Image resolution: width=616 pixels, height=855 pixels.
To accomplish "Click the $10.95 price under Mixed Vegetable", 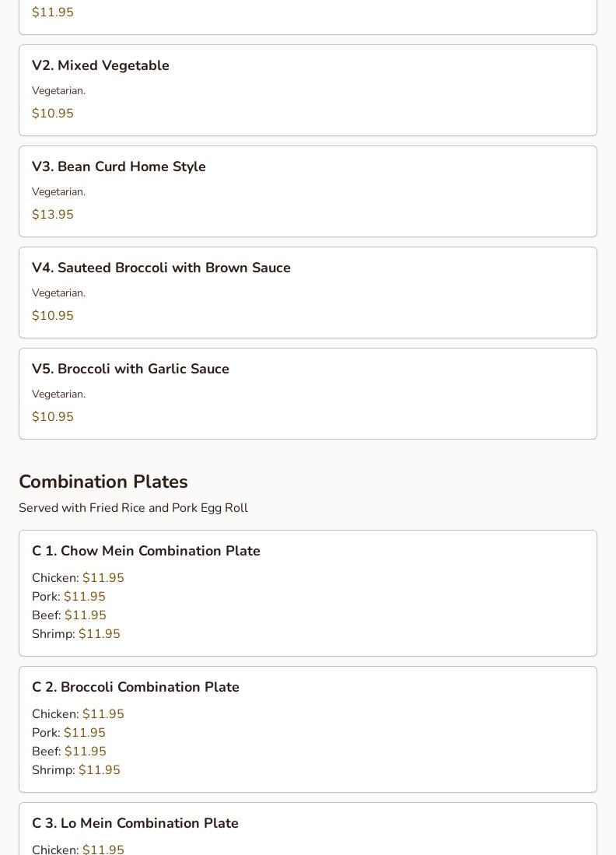I will click(x=53, y=114).
